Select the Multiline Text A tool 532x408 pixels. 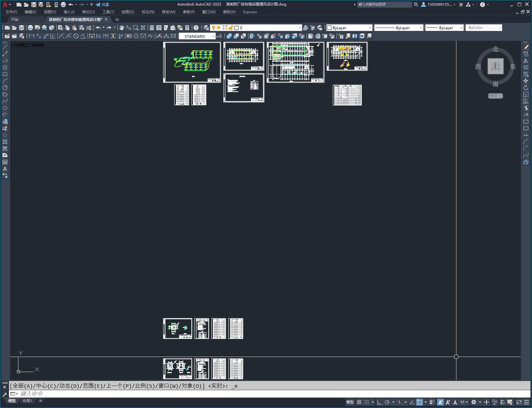tap(5, 169)
